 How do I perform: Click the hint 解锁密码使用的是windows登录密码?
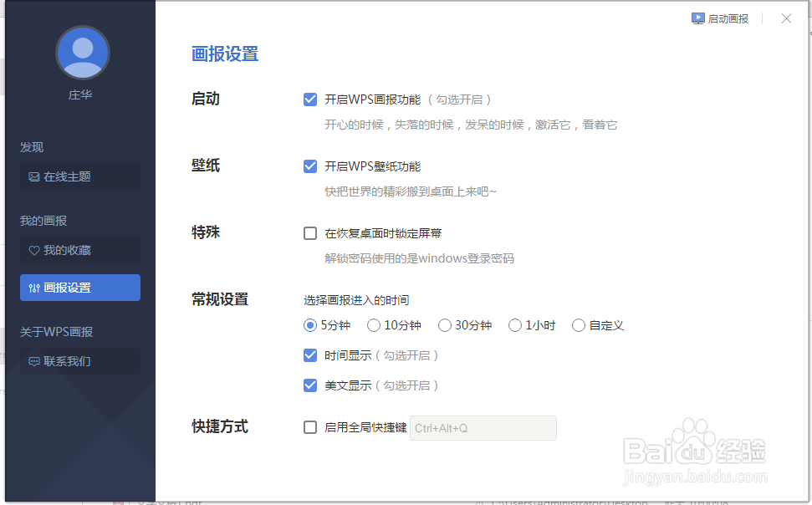coord(420,258)
